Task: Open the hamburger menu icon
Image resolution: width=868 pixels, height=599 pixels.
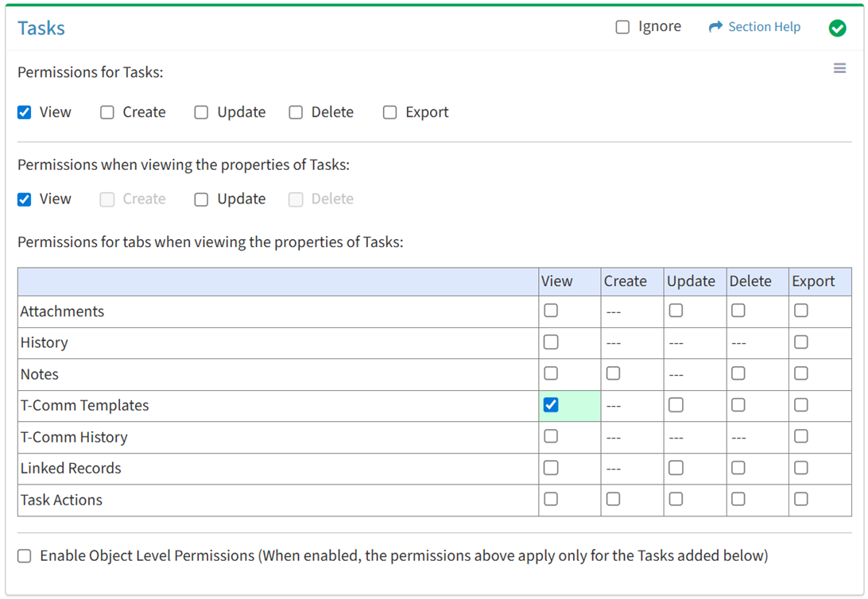Action: (839, 69)
